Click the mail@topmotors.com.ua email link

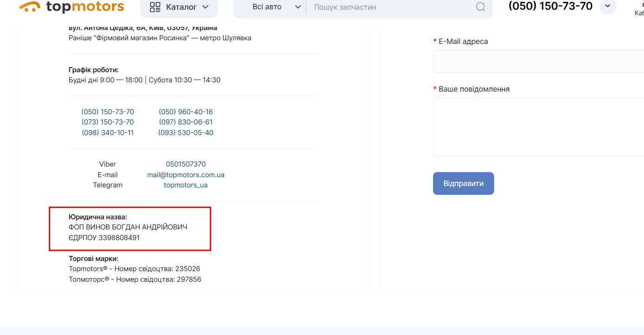pos(186,175)
